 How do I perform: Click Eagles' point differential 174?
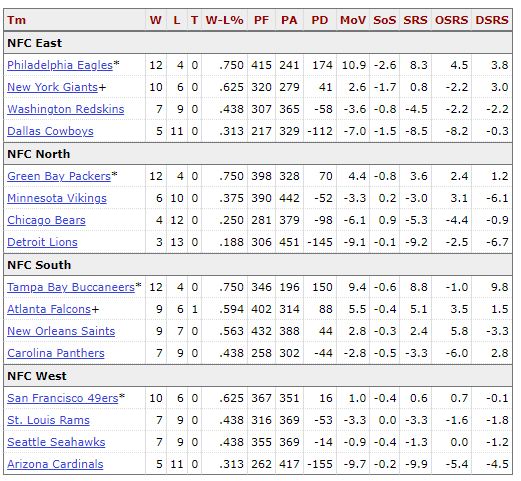pos(322,65)
